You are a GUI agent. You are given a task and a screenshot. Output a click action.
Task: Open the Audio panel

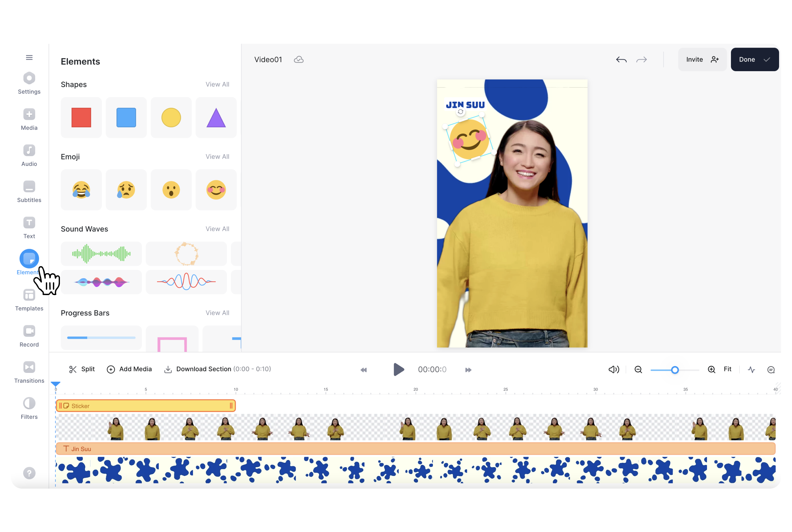tap(29, 155)
